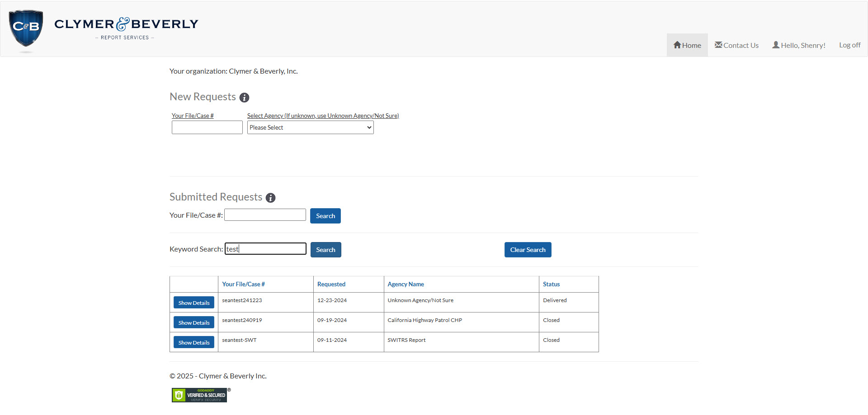Expand details for request seantest241223

click(x=193, y=302)
